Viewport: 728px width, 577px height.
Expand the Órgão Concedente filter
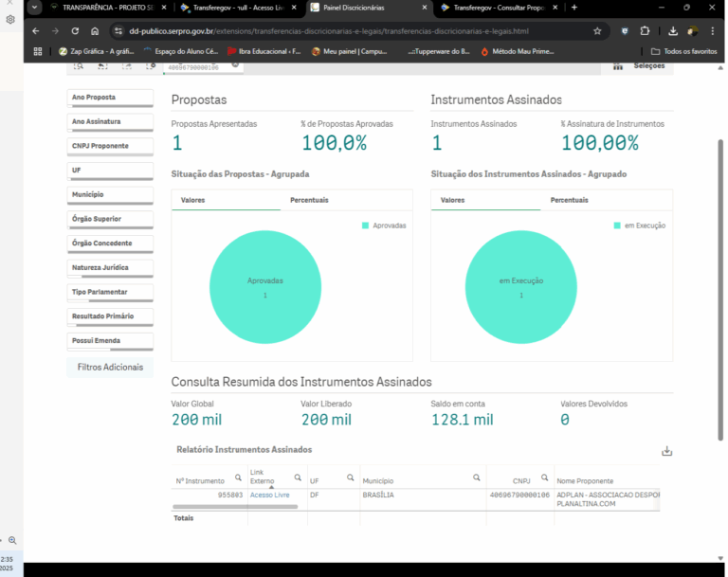click(x=110, y=243)
